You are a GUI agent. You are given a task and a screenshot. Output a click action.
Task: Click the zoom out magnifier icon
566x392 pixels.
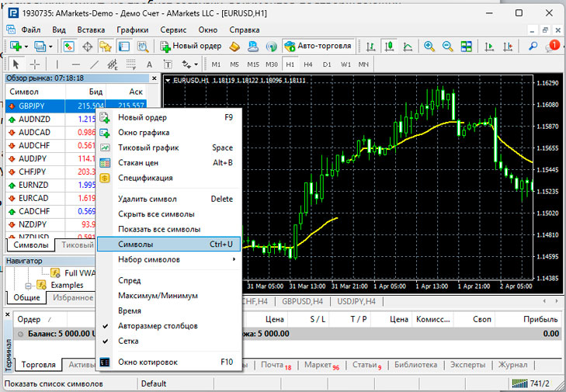click(x=446, y=46)
